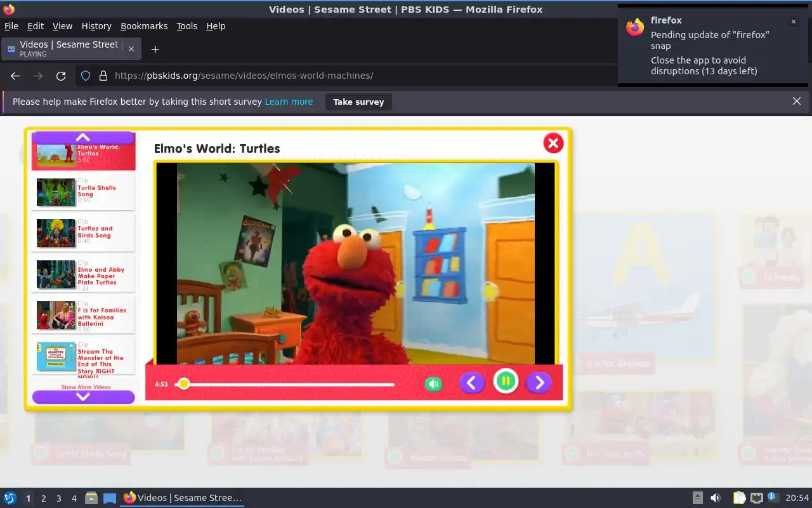
Task: Play the Turtle Shells Song clip
Action: point(83,191)
